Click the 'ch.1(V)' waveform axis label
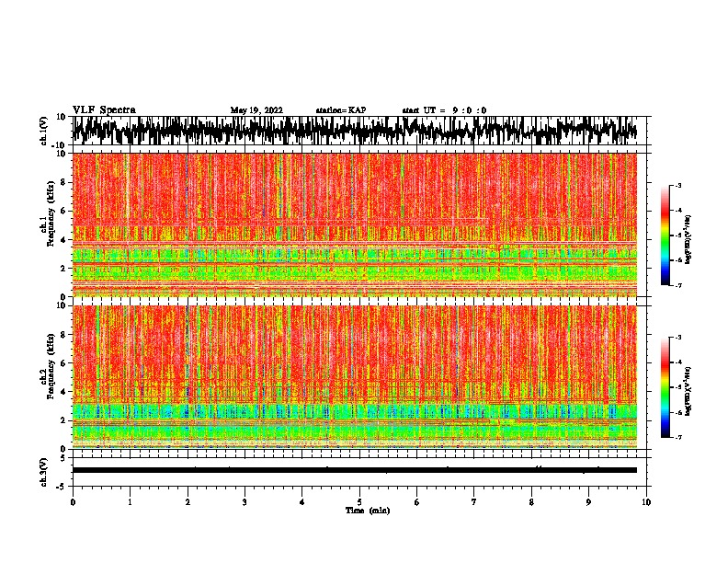The height and width of the screenshot is (563, 728). click(44, 131)
